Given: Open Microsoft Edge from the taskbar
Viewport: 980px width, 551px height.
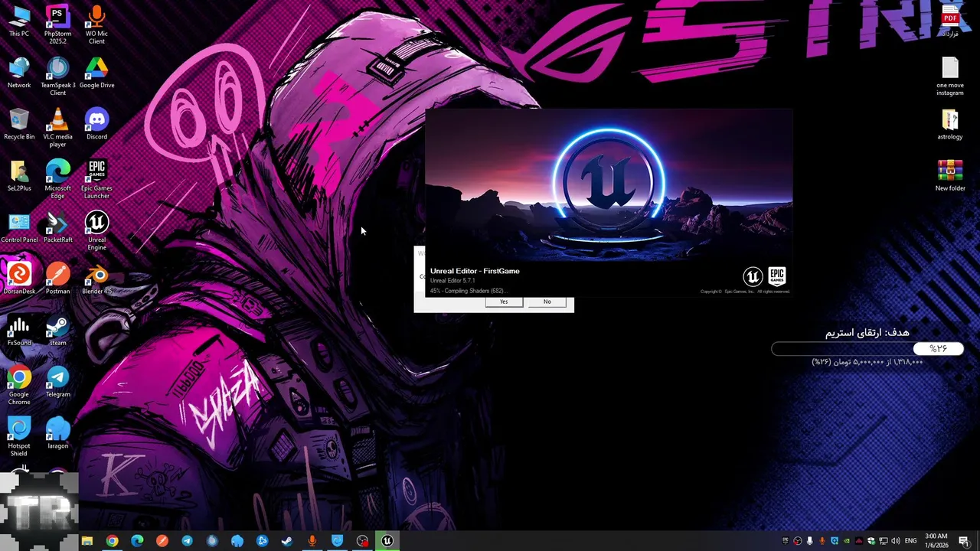Looking at the screenshot, I should pyautogui.click(x=137, y=541).
